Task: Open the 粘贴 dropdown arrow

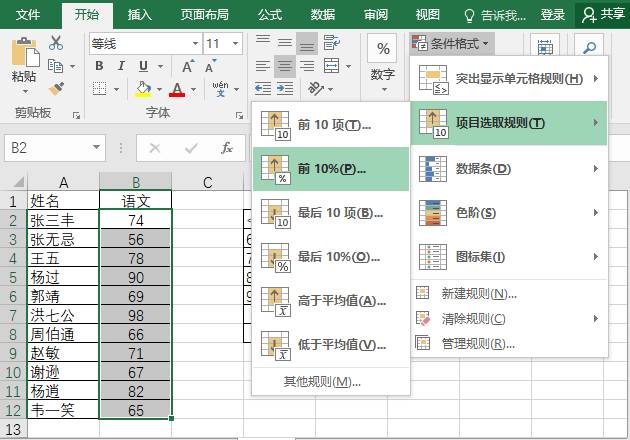Action: coord(25,91)
